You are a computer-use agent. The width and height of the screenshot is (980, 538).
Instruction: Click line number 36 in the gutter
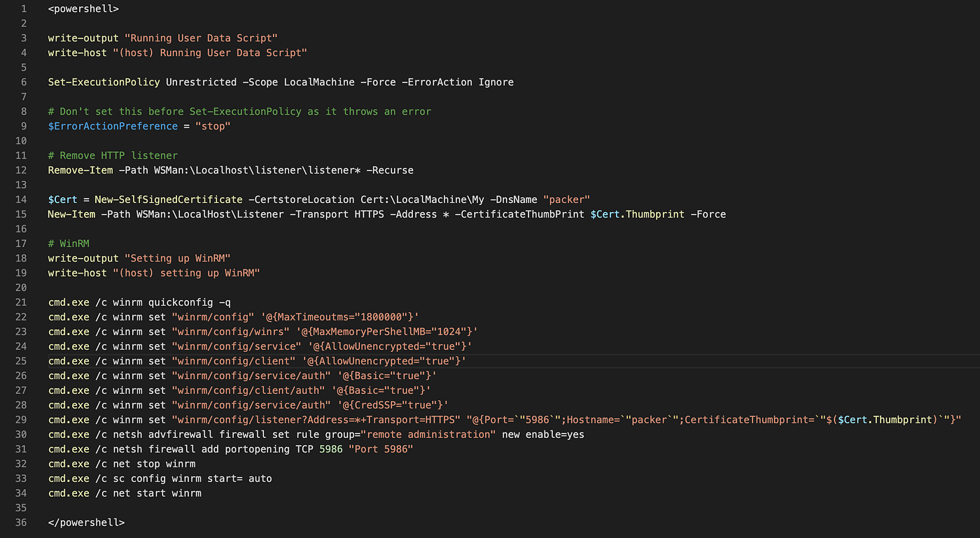pos(21,522)
